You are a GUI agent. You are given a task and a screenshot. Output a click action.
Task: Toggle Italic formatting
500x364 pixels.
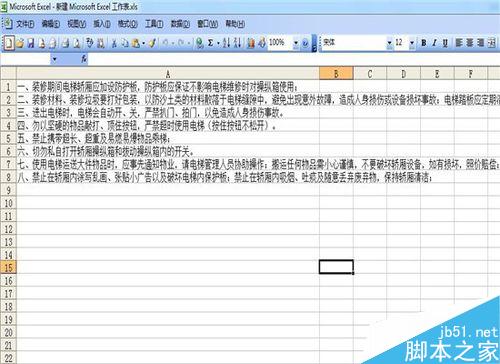pos(434,43)
